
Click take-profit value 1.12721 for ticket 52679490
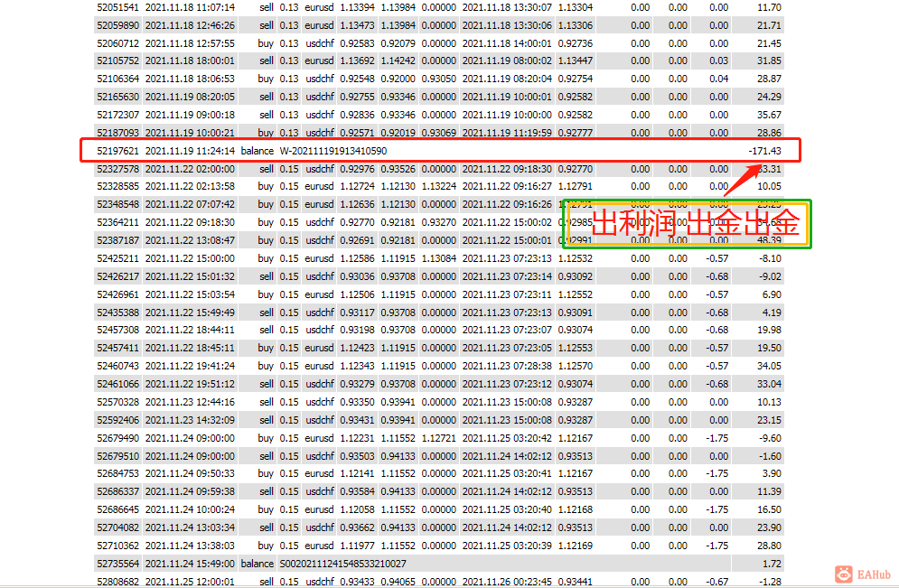(x=438, y=438)
